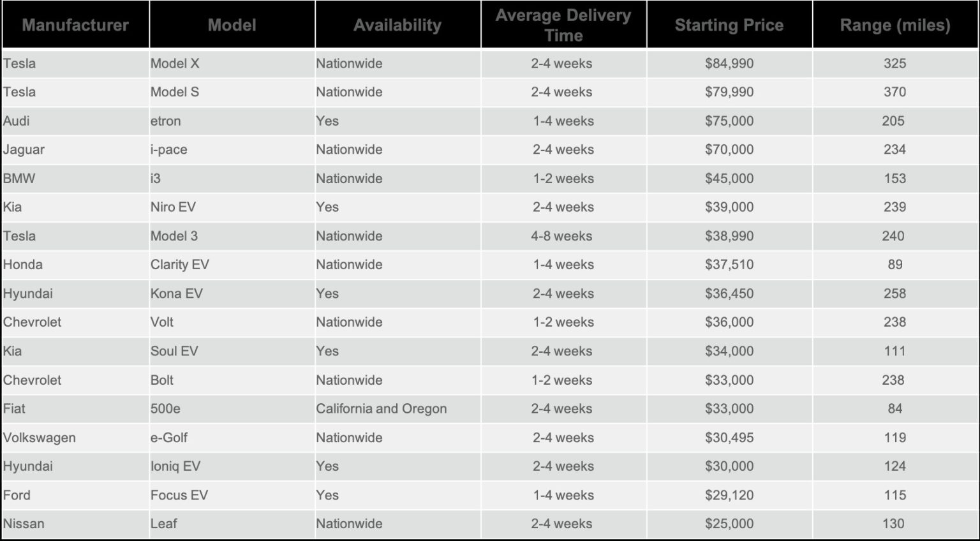Select the Audi manufacturer cell

(x=17, y=121)
